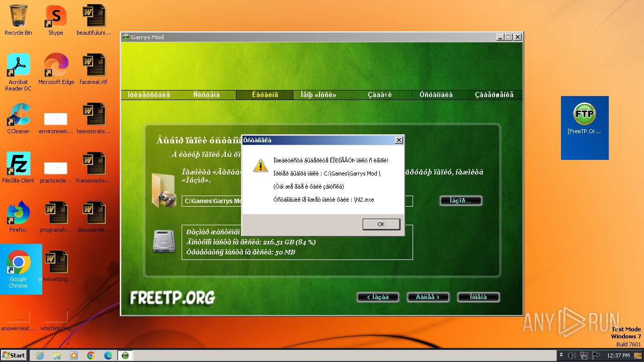Open the facereal.rtf desktop file
The height and width of the screenshot is (362, 644).
point(94,70)
